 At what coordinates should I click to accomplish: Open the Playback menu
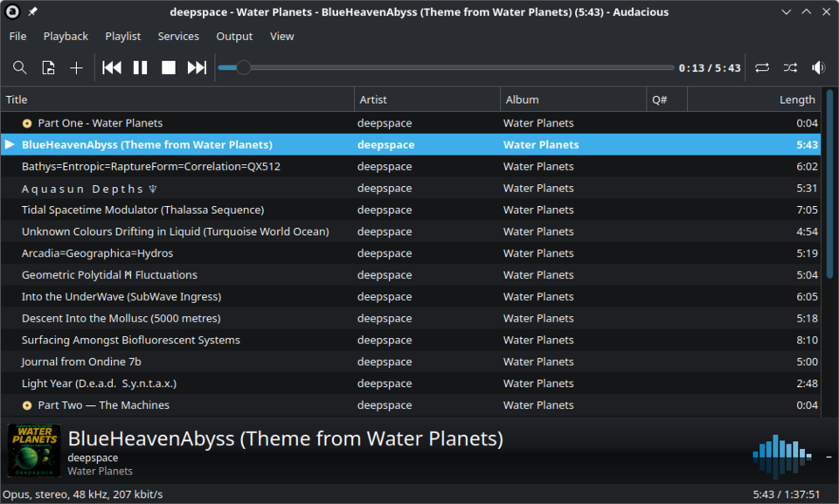click(66, 36)
